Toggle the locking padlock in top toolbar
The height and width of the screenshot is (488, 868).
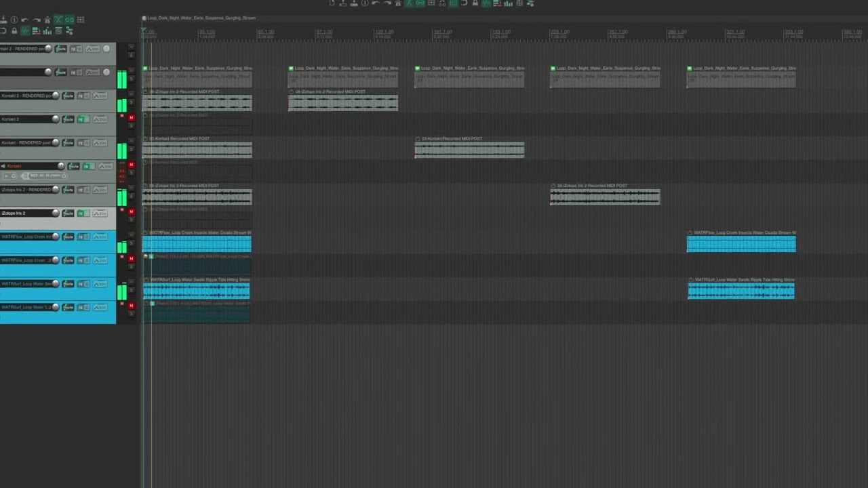[475, 3]
